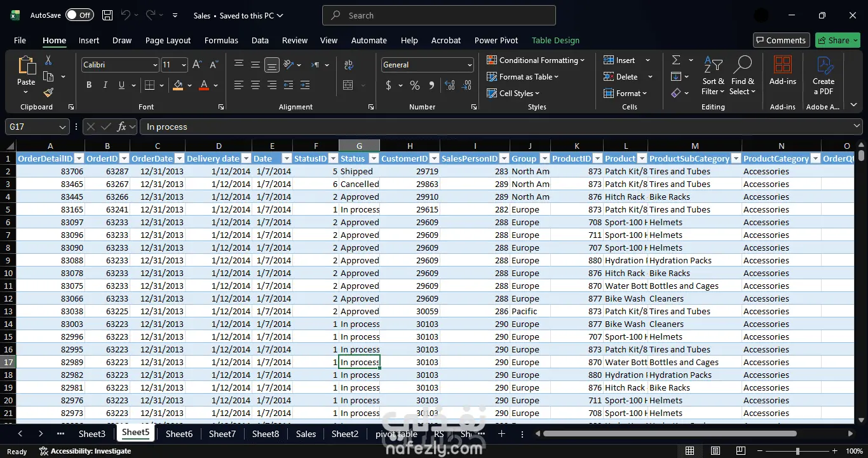Image resolution: width=868 pixels, height=458 pixels.
Task: Apply Borders using the border icon
Action: coord(150,85)
